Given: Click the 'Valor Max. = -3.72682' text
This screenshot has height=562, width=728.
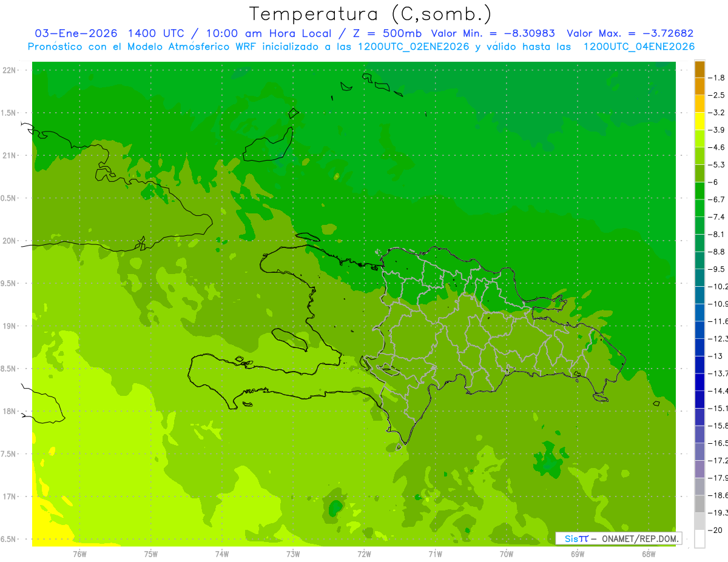Looking at the screenshot, I should coord(630,33).
